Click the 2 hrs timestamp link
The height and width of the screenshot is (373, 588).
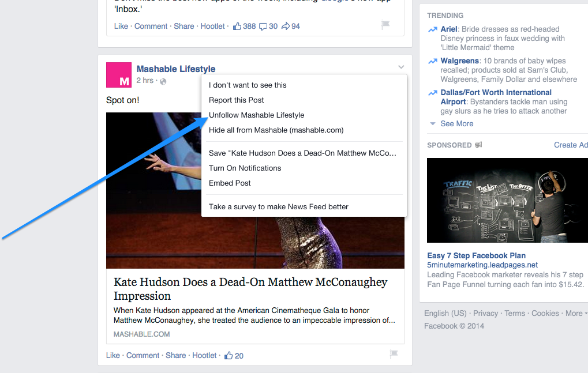click(x=145, y=81)
